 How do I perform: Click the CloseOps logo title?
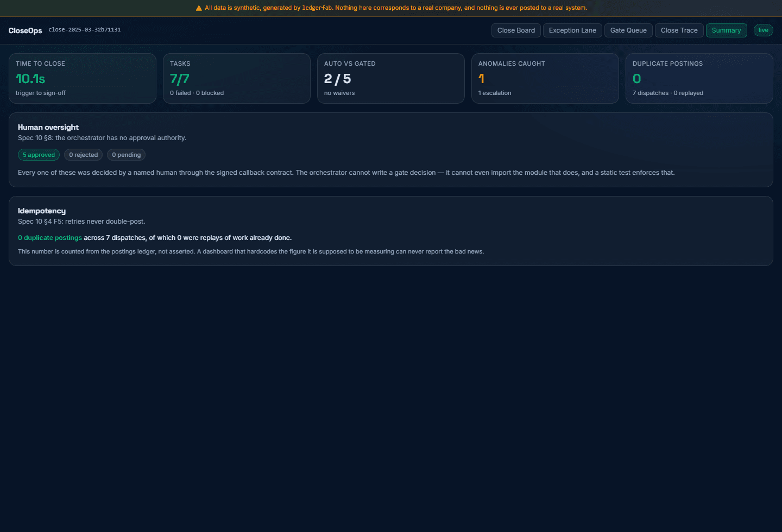25,30
